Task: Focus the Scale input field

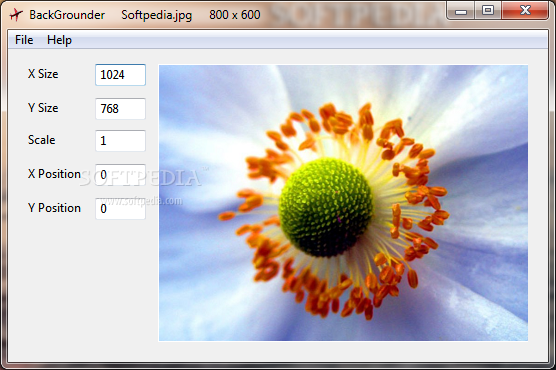Action: click(x=120, y=140)
